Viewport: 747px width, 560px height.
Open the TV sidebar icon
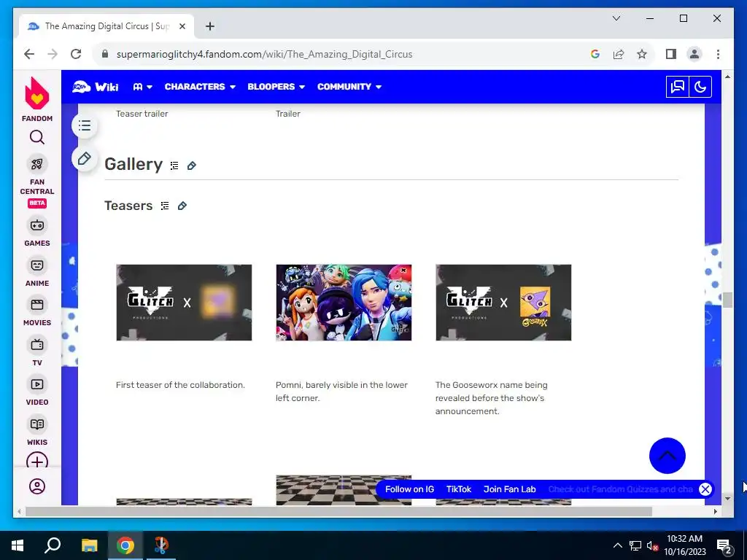(x=37, y=345)
